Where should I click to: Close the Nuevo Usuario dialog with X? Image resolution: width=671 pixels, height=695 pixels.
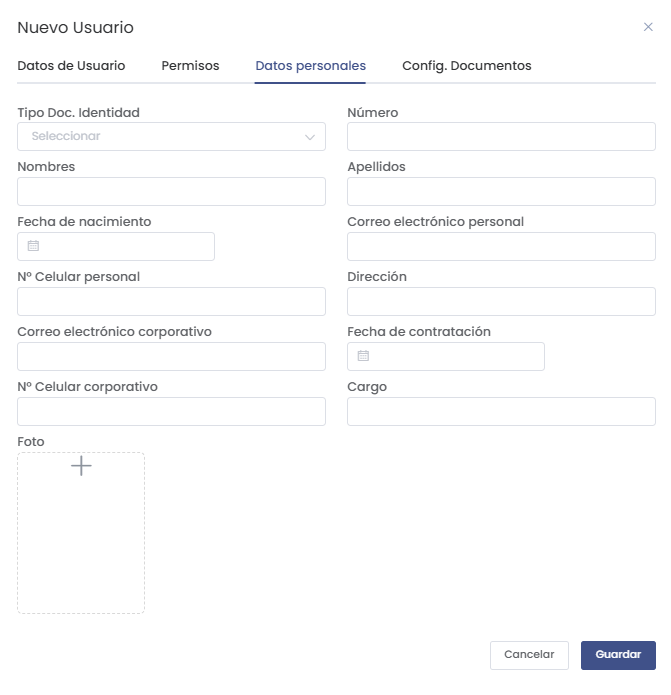[648, 27]
